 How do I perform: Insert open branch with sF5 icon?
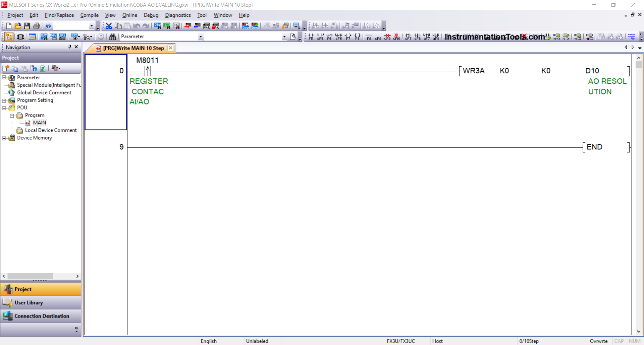[x=320, y=37]
